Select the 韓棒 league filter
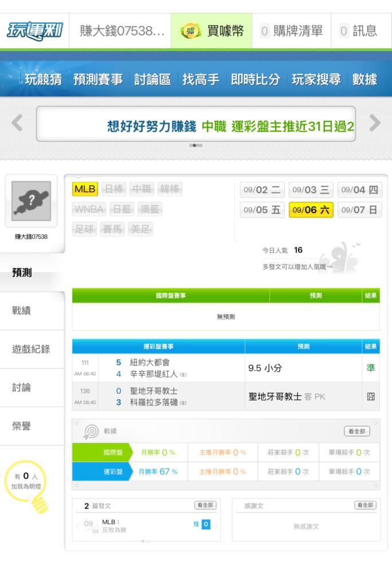392x573 pixels. pyautogui.click(x=170, y=189)
